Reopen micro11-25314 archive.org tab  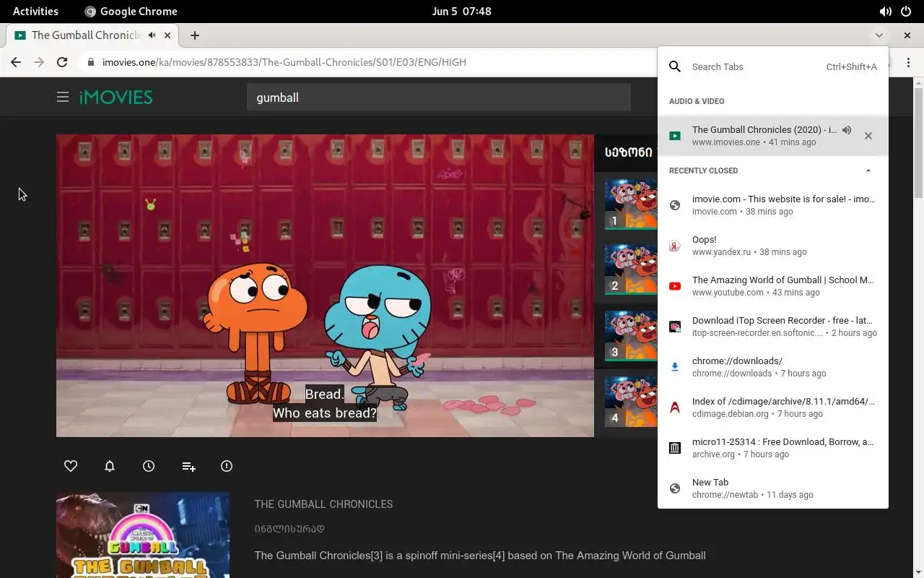coord(773,448)
